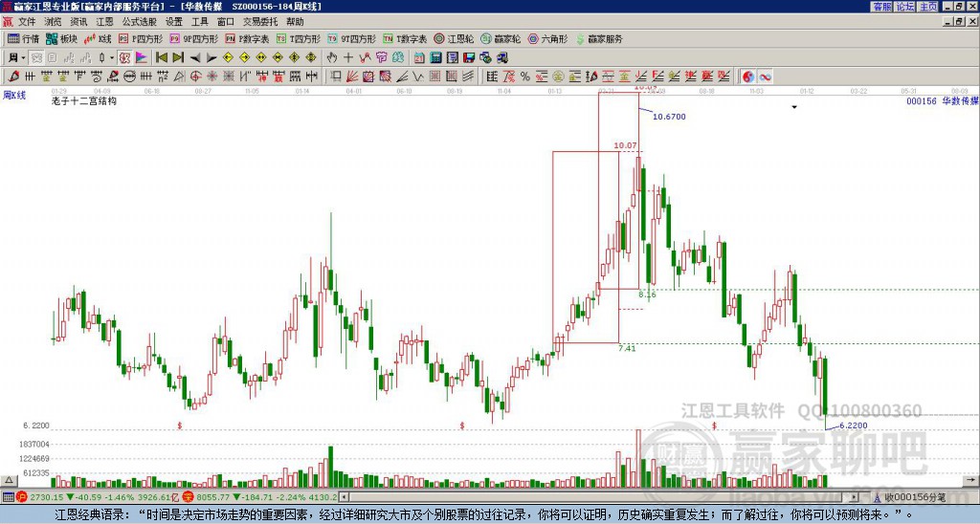Select the red pencil drawing tool
The width and height of the screenshot is (980, 524).
point(13,76)
